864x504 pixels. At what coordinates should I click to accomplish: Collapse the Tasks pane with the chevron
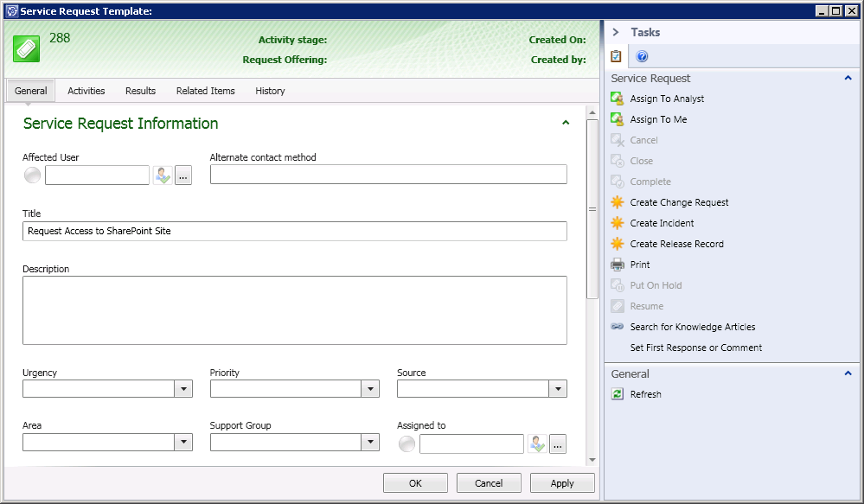point(616,32)
